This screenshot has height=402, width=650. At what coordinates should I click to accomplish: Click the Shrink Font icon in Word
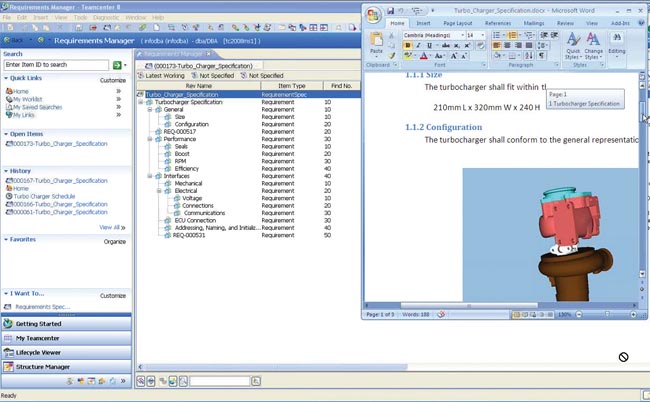[464, 56]
